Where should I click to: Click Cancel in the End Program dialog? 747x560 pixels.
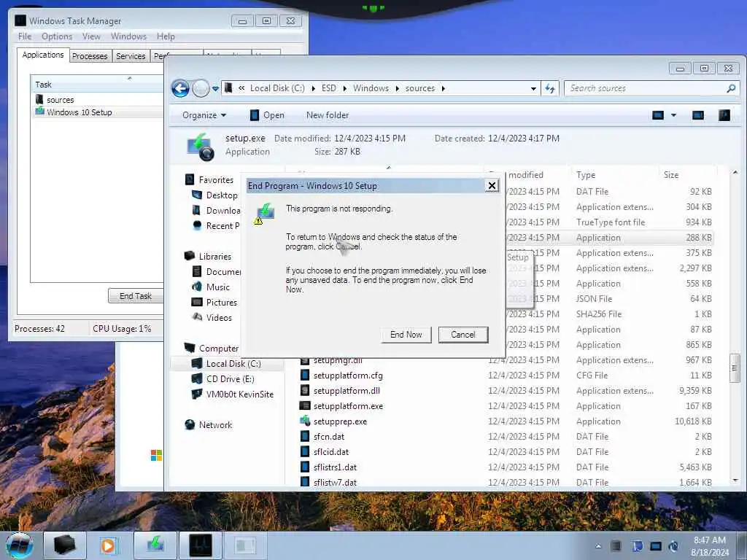463,335
